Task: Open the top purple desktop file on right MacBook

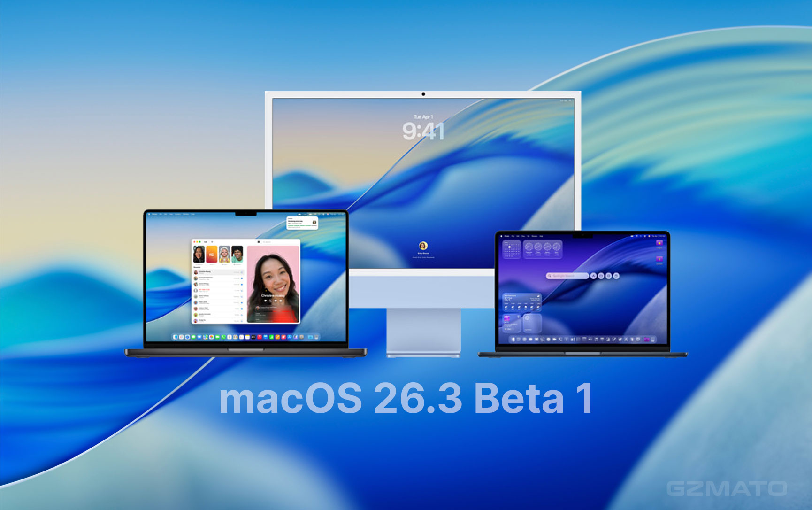Action: coord(659,243)
